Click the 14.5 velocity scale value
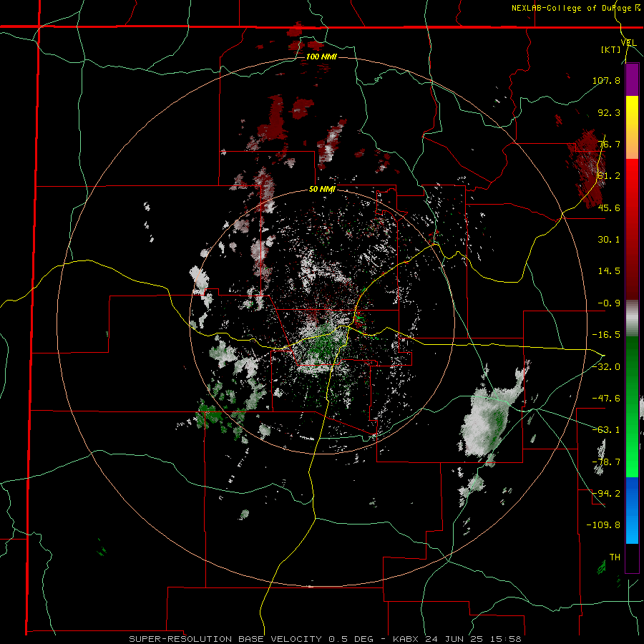Image resolution: width=644 pixels, height=644 pixels. point(609,271)
